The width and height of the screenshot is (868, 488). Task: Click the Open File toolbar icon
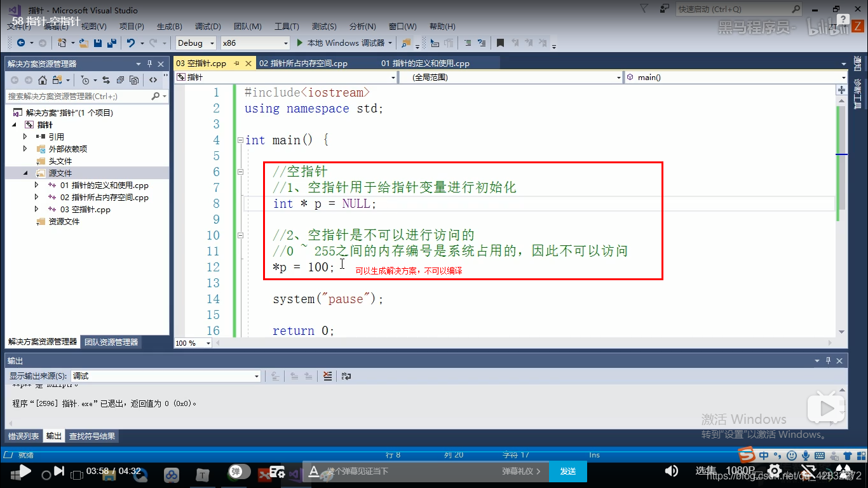(x=84, y=43)
